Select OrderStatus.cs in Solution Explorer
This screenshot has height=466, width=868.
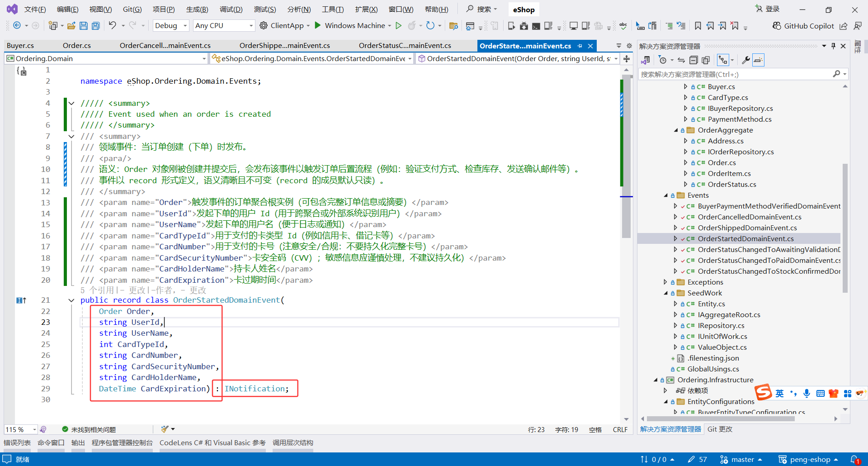(731, 185)
